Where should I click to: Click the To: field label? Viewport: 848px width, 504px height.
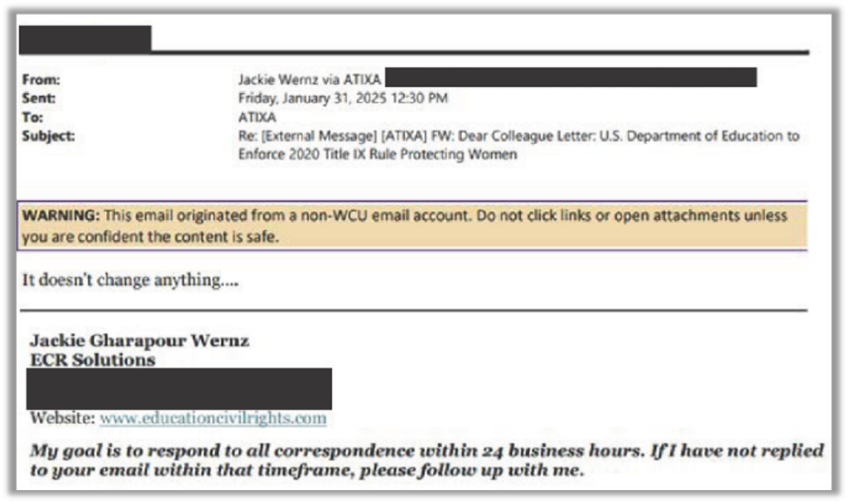32,118
